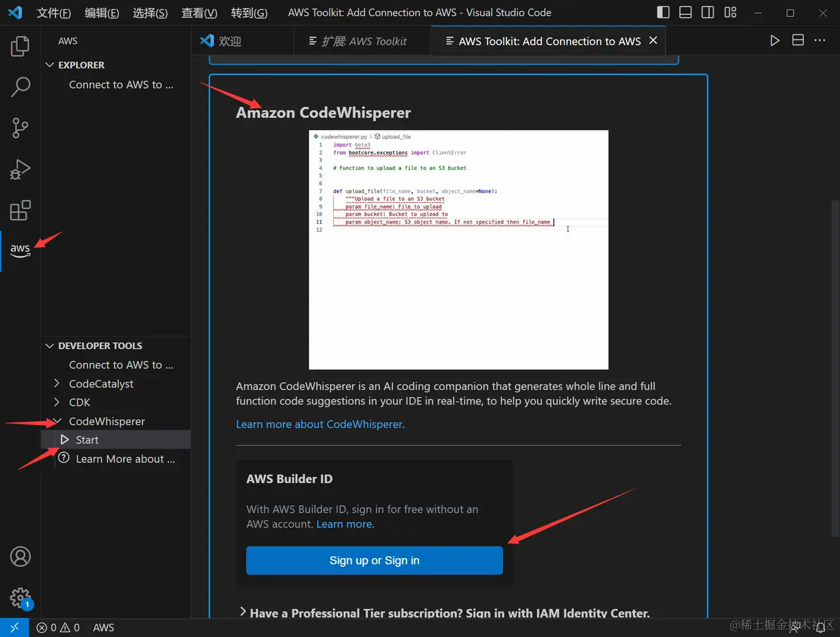Click the Start item label under CodeWhisperer

pos(87,440)
